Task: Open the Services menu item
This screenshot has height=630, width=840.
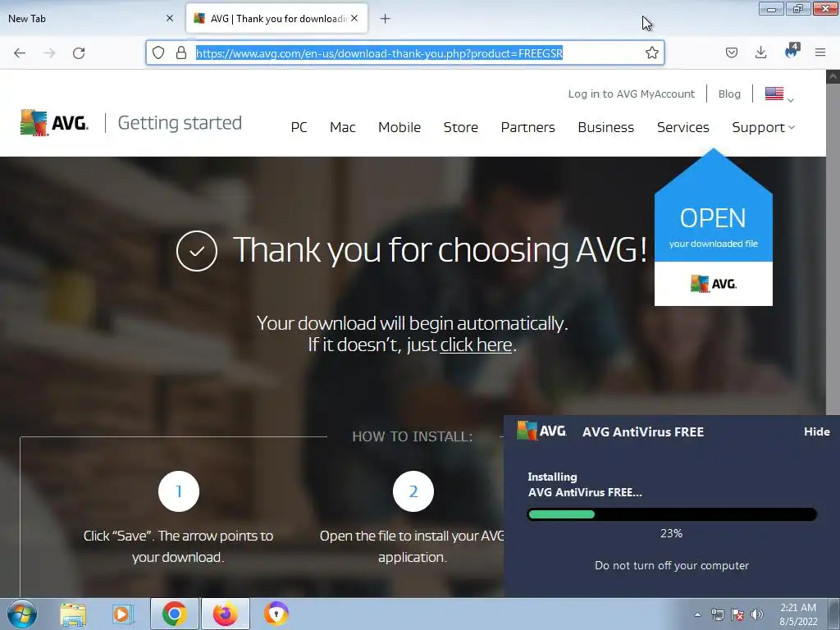Action: tap(682, 127)
